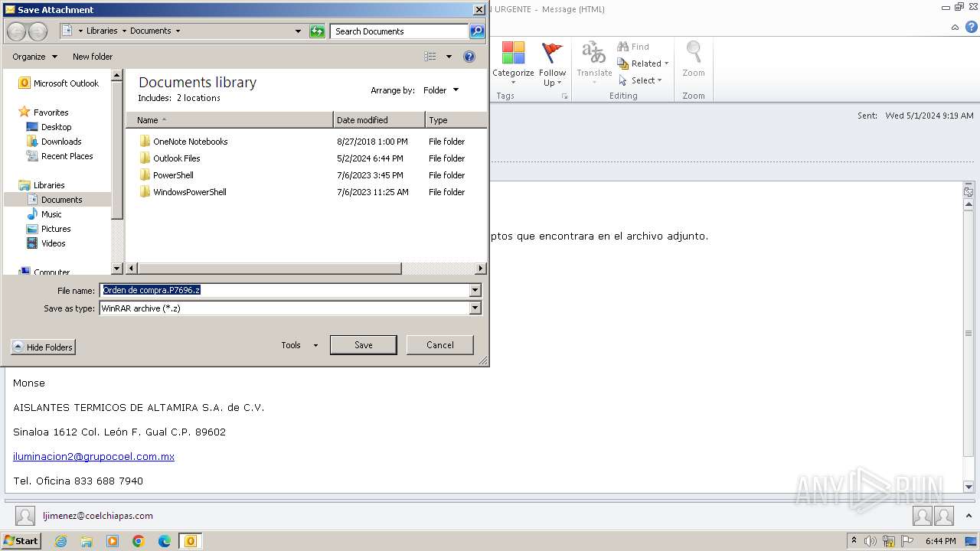Select Downloads under Favorites
This screenshot has height=551, width=980.
[54, 142]
